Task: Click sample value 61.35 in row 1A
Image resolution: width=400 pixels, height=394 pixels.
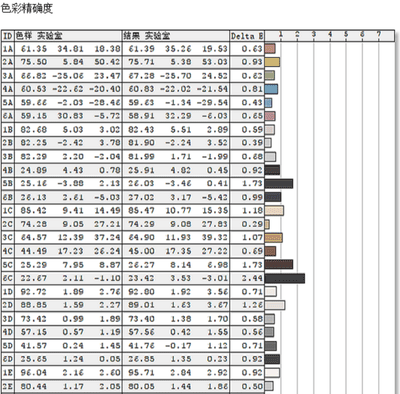Action: coord(34,49)
